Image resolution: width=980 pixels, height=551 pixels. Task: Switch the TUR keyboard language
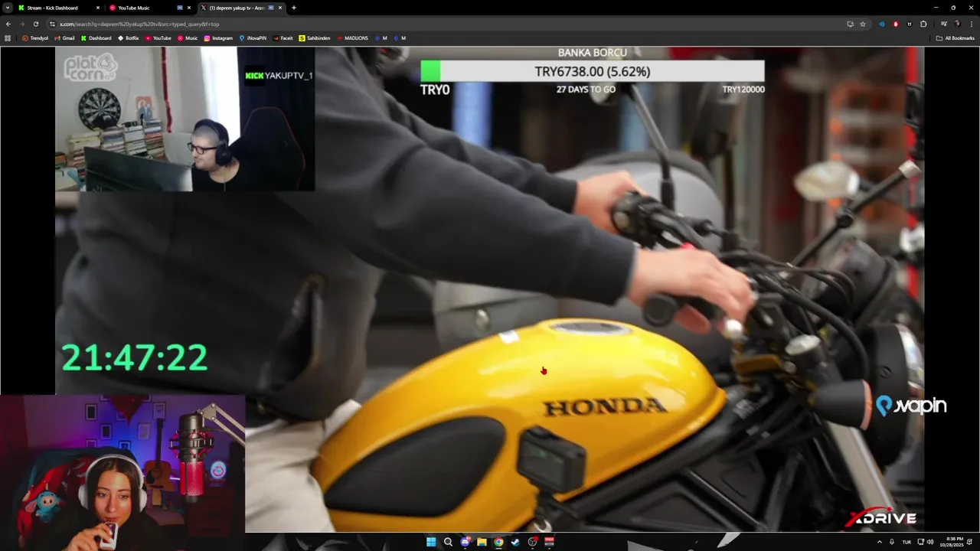906,542
